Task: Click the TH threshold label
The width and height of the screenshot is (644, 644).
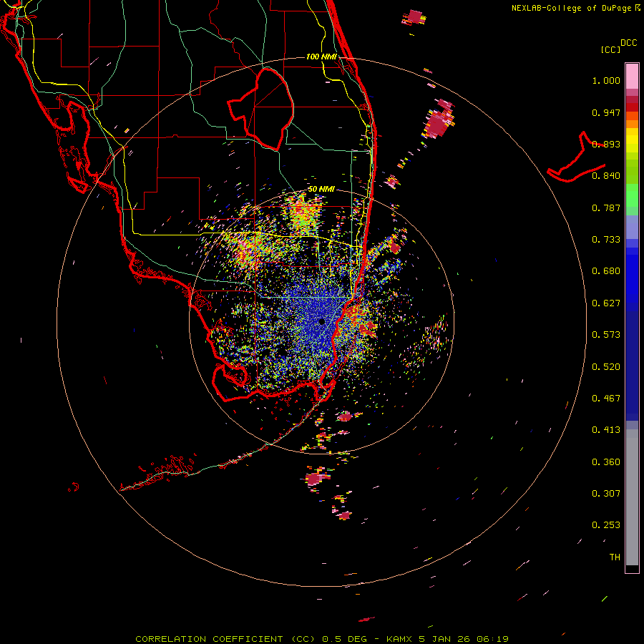Action: coord(615,557)
